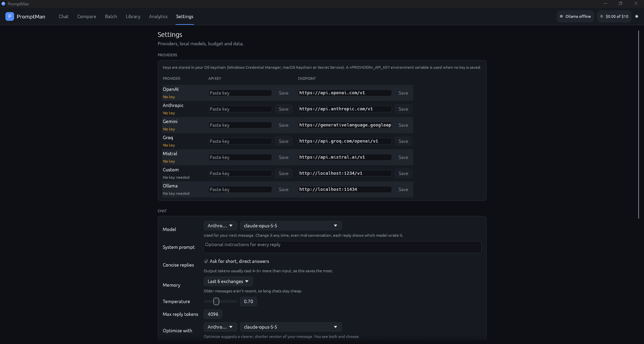Open the Last 6 exchanges memory dropdown
The height and width of the screenshot is (344, 644).
[x=228, y=281]
